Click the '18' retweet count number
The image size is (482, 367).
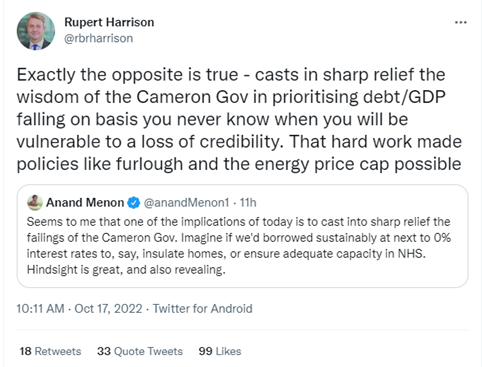pos(25,351)
